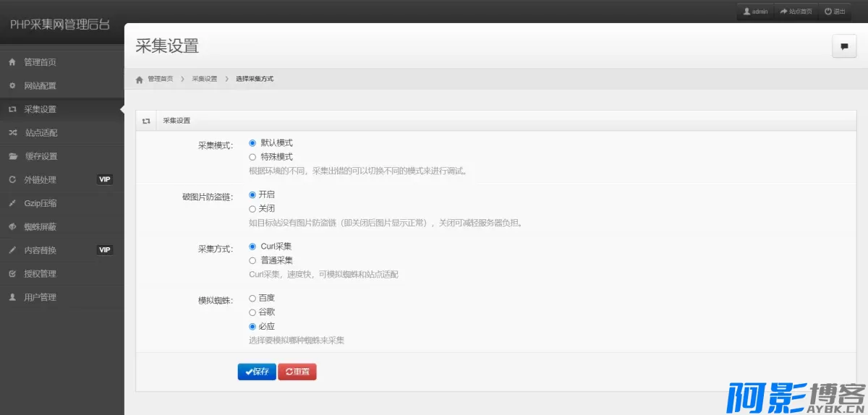
Task: Select the 特殊模式 radio option
Action: [252, 157]
